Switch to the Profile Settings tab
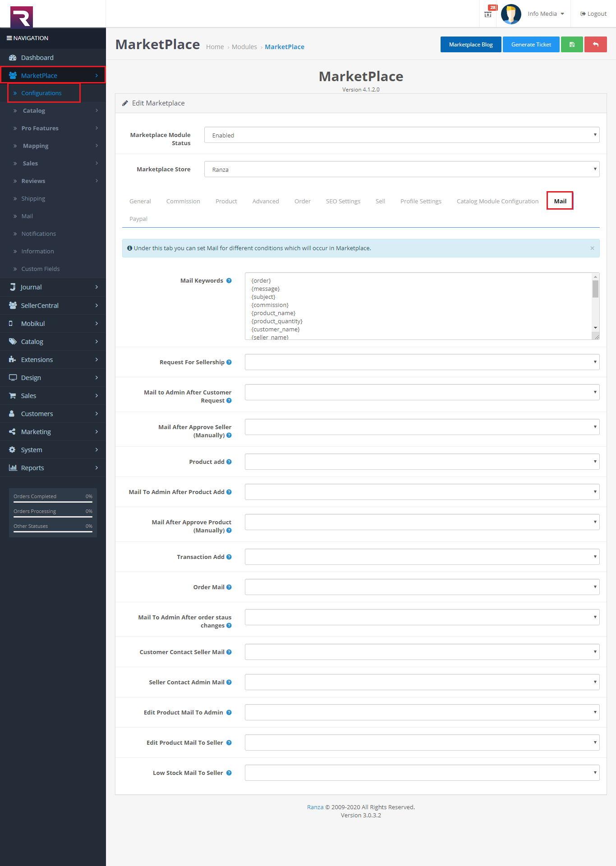Screen dimensions: 616x866 coord(421,202)
